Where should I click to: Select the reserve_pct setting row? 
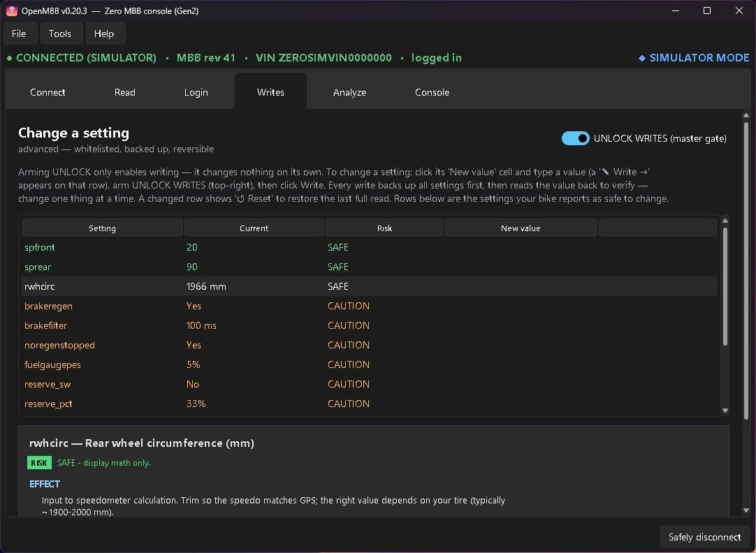pos(370,404)
